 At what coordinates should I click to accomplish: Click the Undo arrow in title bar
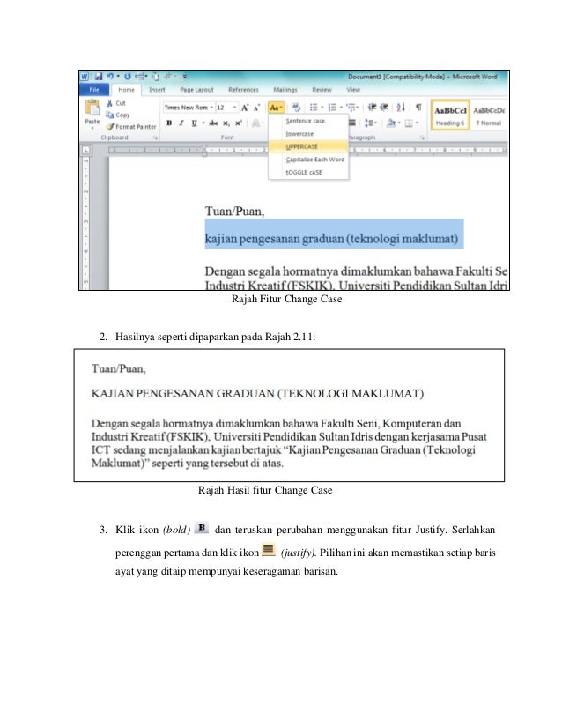[x=110, y=76]
